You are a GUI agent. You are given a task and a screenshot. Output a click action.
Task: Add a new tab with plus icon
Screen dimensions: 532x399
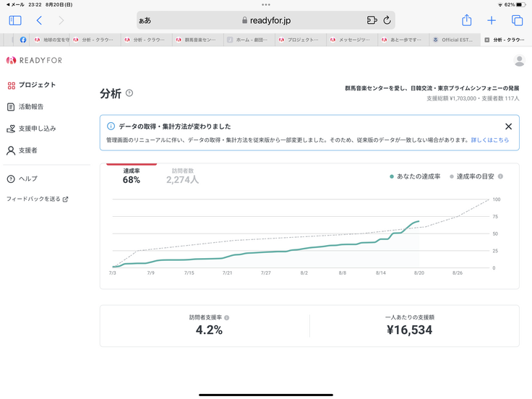pos(492,20)
